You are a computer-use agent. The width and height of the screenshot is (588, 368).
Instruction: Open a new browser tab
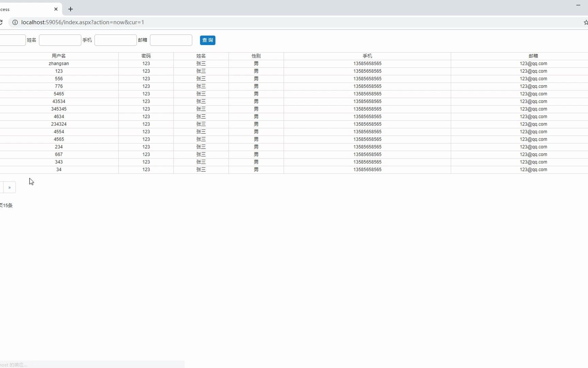(70, 9)
